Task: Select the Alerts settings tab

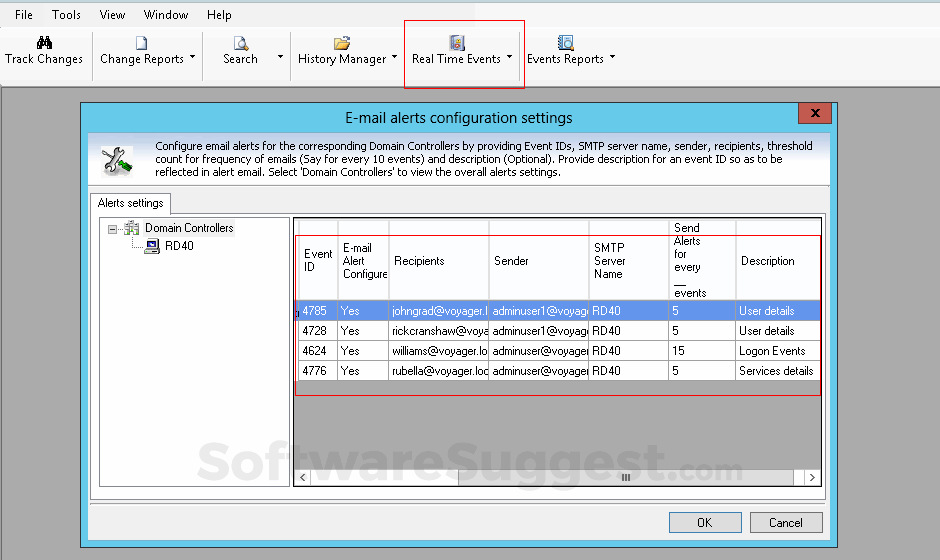Action: pyautogui.click(x=130, y=203)
